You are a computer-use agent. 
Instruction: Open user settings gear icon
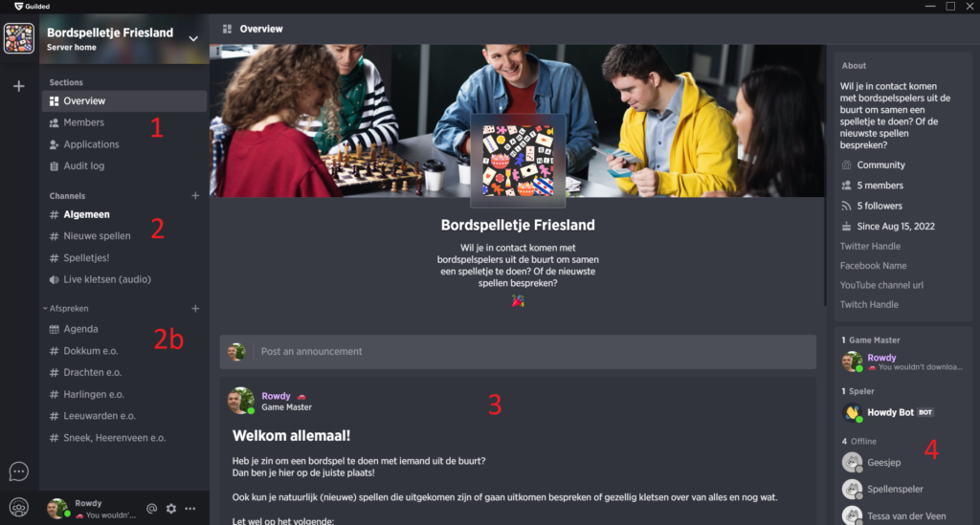point(171,509)
